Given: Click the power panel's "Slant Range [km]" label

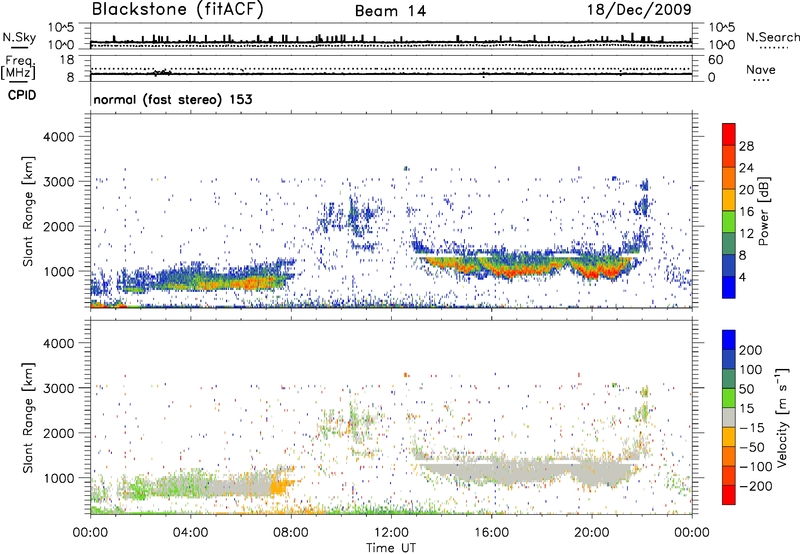Looking at the screenshot, I should click(x=28, y=211).
